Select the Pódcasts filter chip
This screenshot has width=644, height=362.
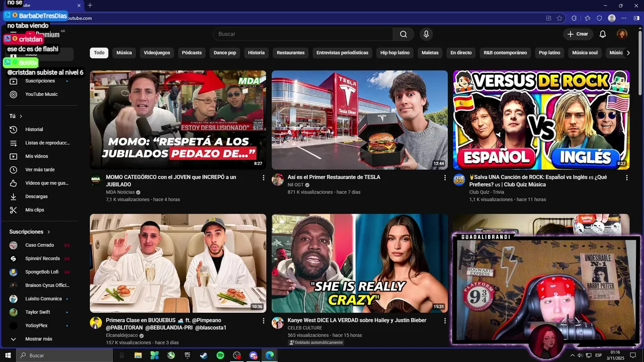[x=192, y=53]
